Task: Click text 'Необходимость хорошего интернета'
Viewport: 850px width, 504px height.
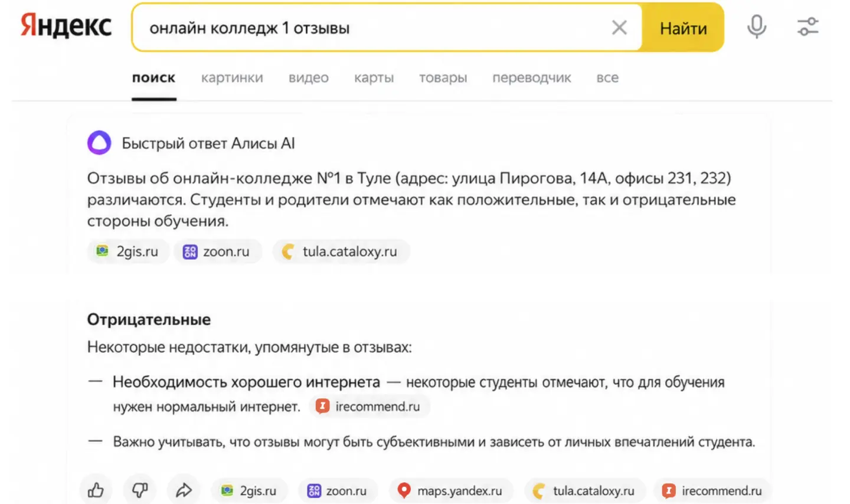Action: click(x=246, y=382)
